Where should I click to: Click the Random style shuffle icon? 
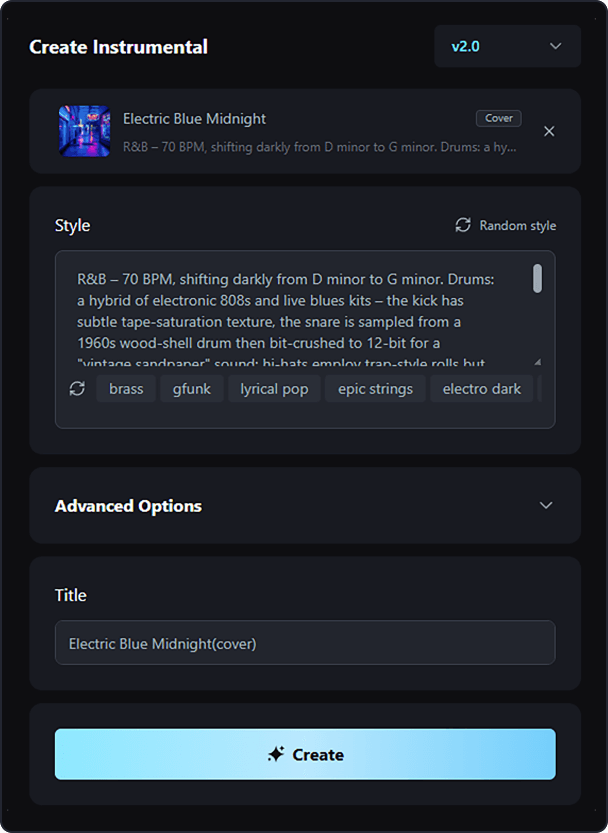tap(463, 225)
